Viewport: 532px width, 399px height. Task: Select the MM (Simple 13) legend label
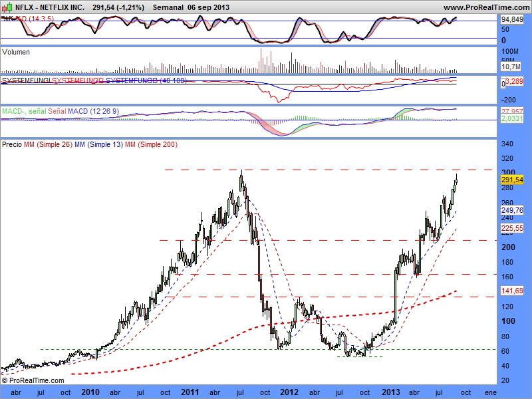pyautogui.click(x=98, y=144)
